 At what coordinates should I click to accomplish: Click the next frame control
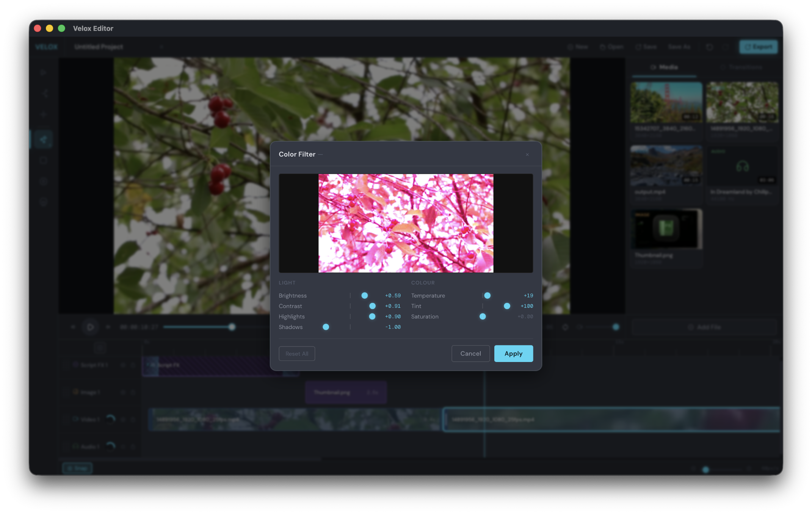pos(108,327)
